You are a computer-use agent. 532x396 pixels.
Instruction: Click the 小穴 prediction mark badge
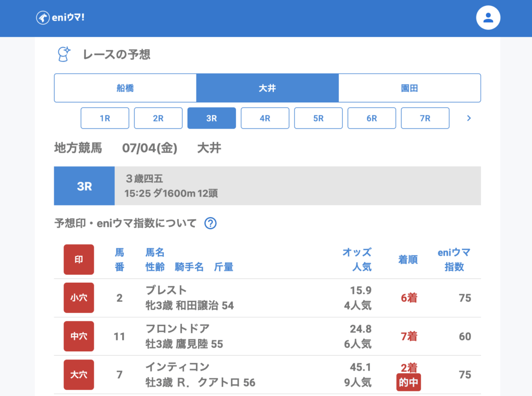(79, 298)
